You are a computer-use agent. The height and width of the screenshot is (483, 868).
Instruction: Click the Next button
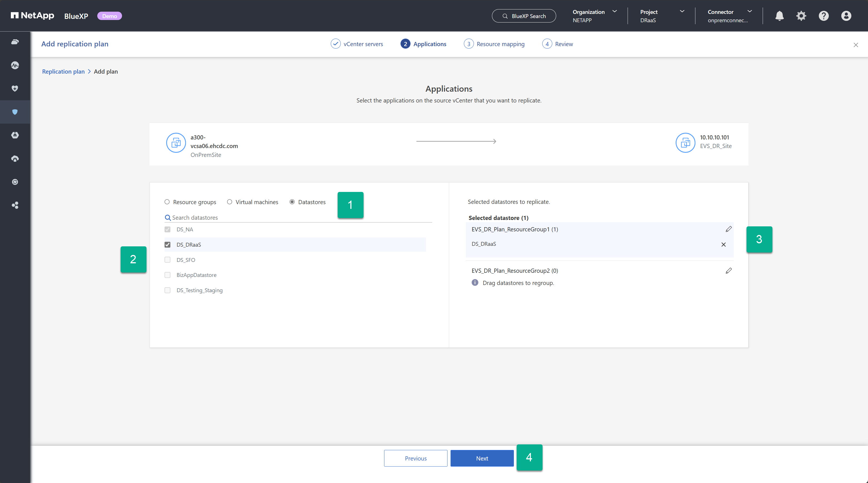point(482,458)
